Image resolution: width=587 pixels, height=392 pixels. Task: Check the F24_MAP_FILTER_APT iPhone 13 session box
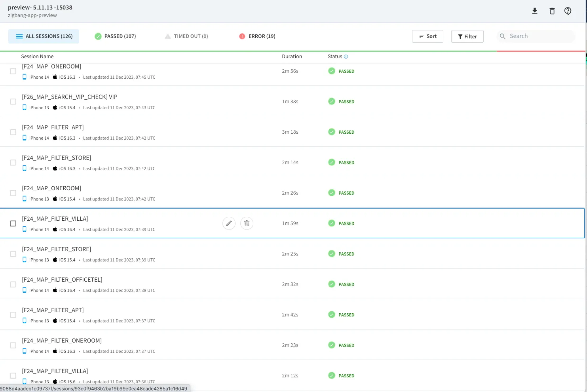(x=13, y=315)
